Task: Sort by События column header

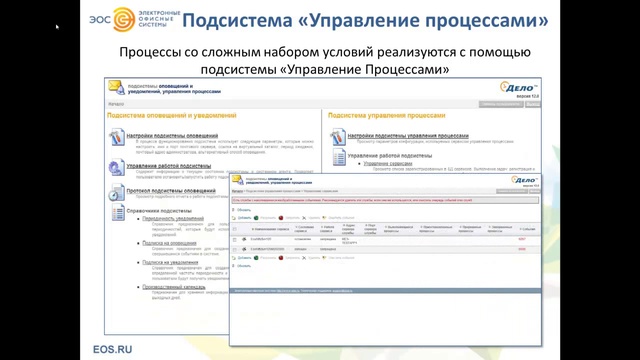Action: [527, 229]
